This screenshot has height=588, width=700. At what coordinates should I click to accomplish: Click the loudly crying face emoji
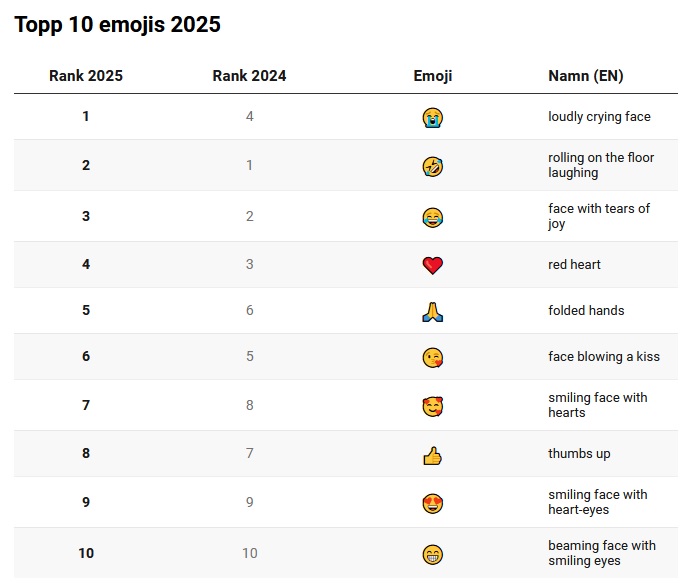point(432,118)
